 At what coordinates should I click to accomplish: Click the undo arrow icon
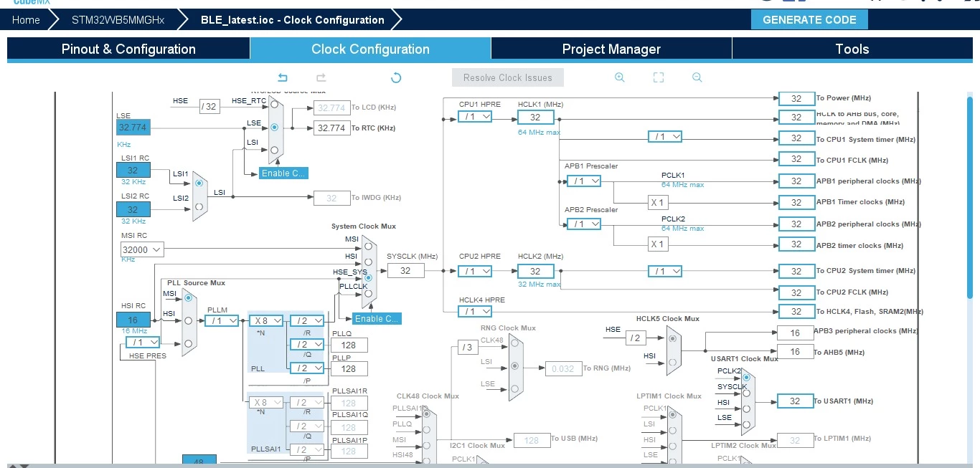click(x=283, y=77)
